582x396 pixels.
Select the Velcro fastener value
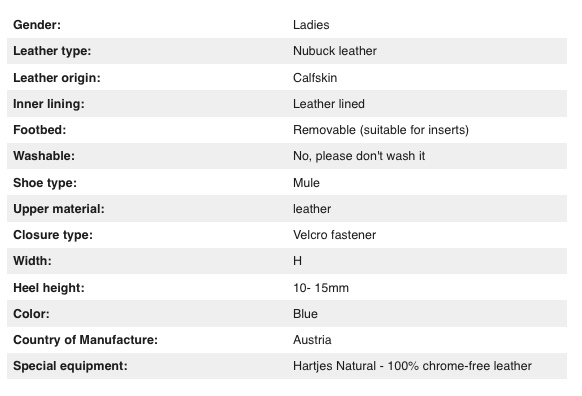click(x=334, y=235)
